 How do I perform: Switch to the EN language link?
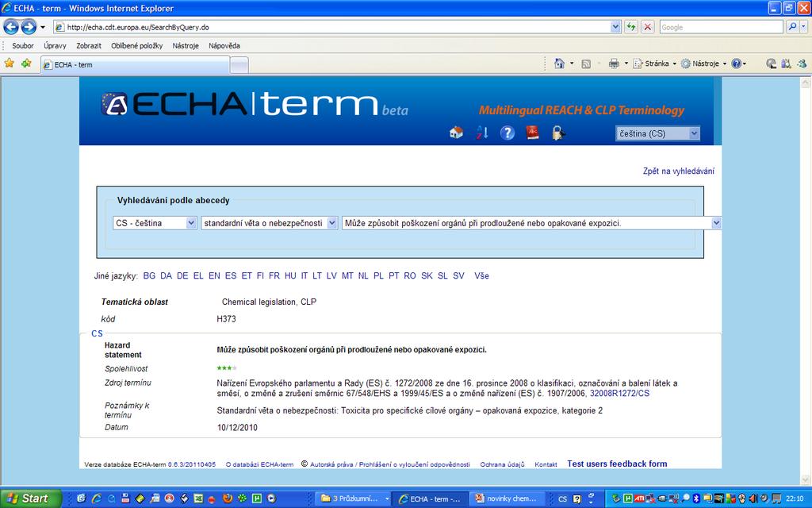tap(214, 275)
